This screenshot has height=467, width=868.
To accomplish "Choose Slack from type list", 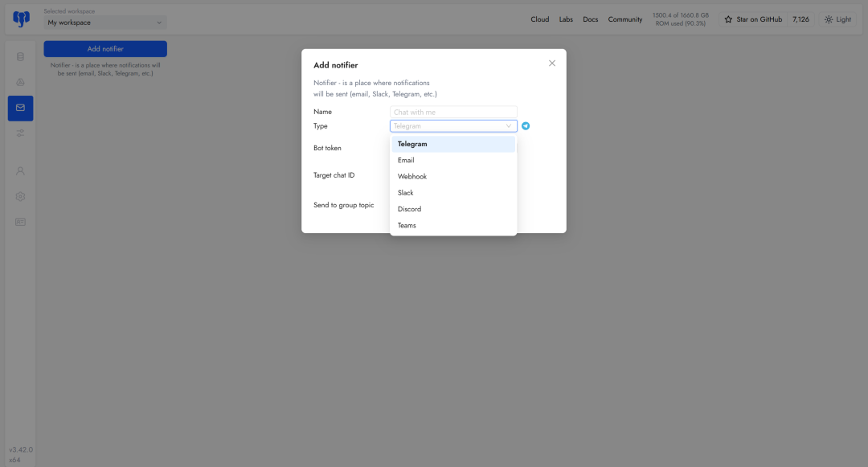I will 453,193.
